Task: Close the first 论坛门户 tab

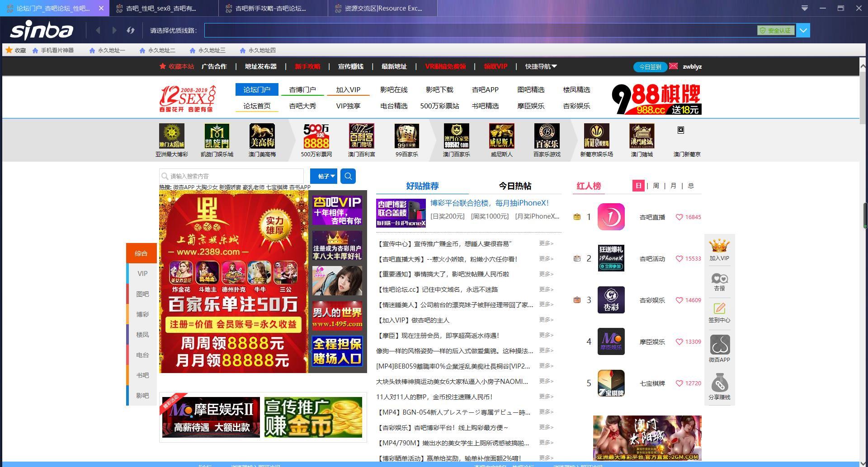Action: pyautogui.click(x=101, y=8)
